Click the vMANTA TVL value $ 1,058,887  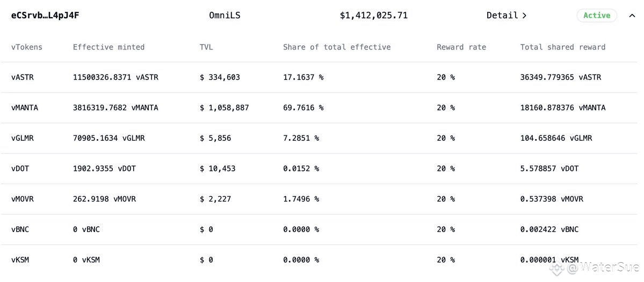point(224,108)
